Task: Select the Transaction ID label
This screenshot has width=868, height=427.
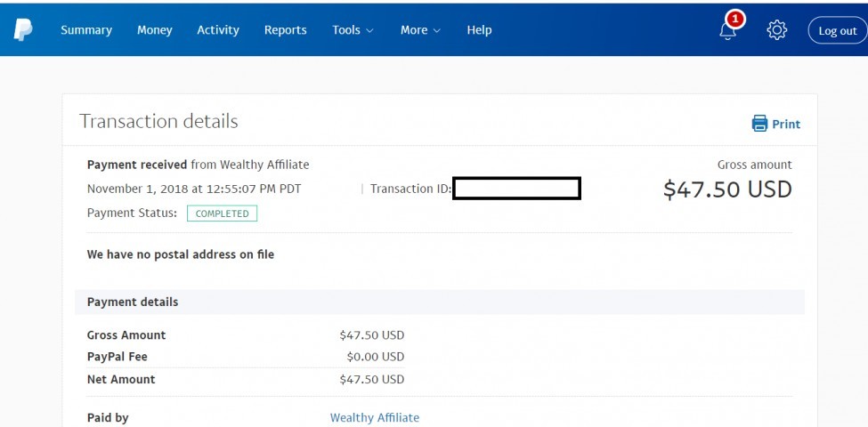Action: 410,189
